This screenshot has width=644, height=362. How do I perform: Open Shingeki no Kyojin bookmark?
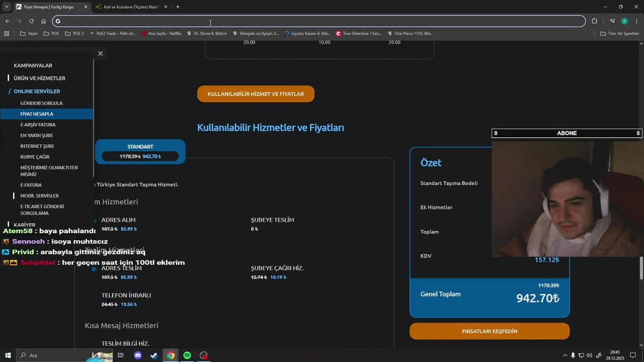pyautogui.click(x=255, y=34)
